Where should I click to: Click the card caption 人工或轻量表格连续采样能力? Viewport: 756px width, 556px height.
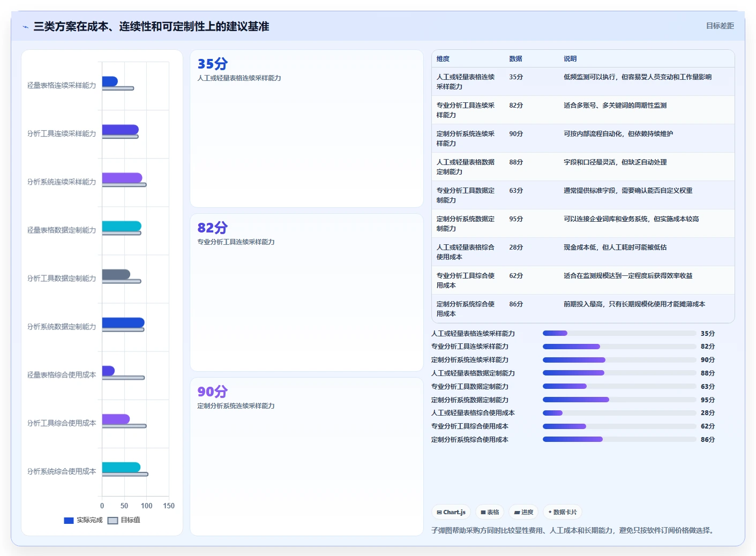point(239,78)
